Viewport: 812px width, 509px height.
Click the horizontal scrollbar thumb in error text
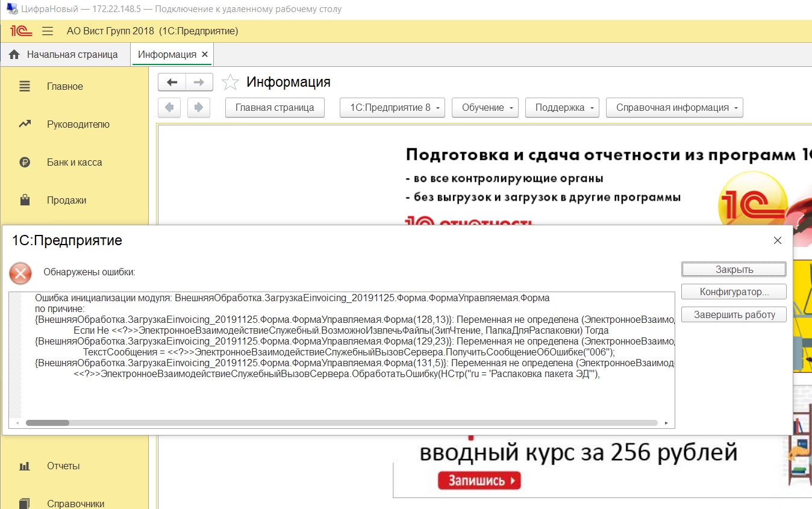47,423
